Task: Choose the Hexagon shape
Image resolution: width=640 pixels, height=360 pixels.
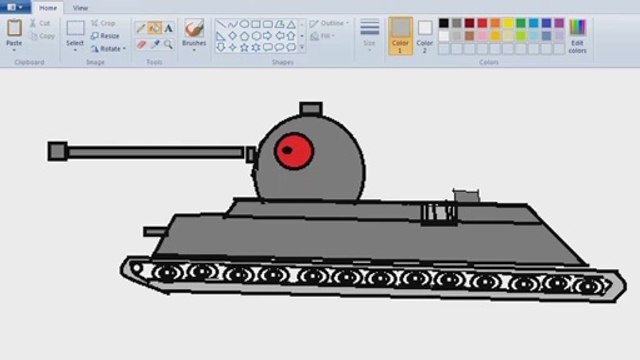Action: (x=256, y=36)
